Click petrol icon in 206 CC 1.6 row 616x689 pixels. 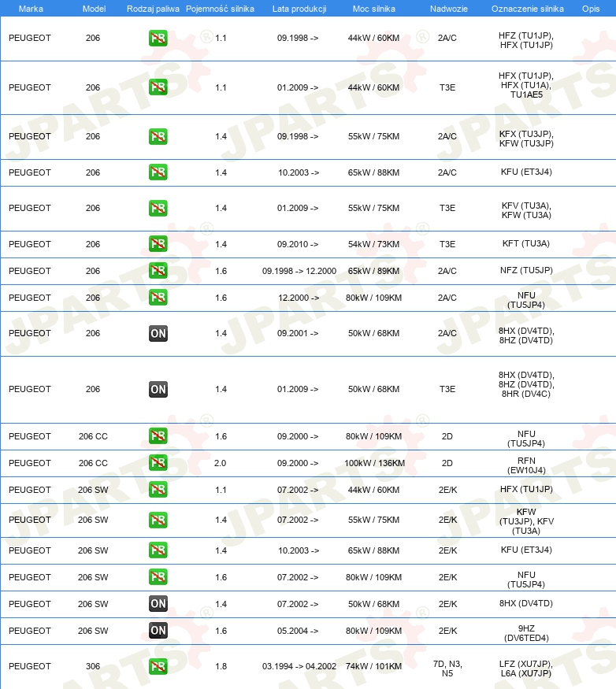[158, 436]
